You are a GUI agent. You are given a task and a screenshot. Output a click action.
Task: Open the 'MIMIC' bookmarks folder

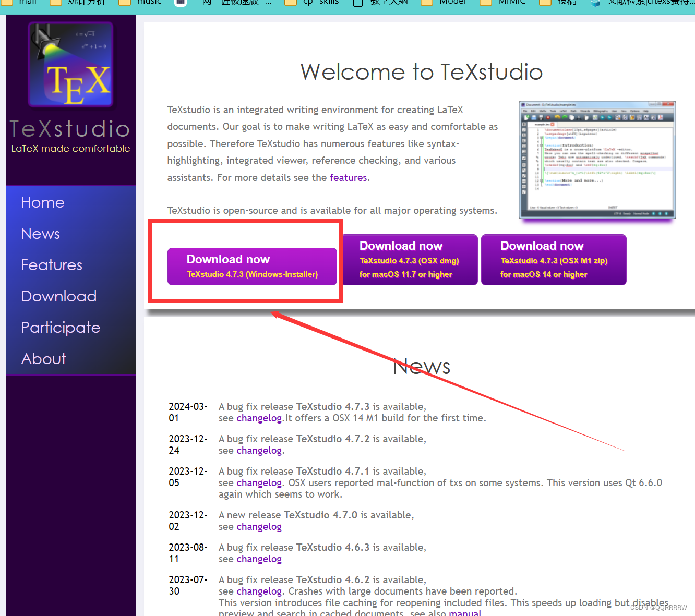point(503,2)
